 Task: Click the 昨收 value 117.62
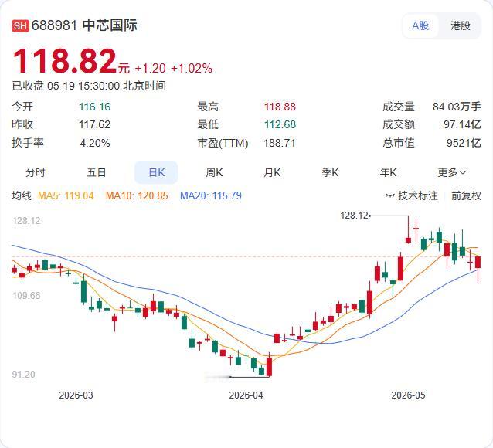point(94,124)
